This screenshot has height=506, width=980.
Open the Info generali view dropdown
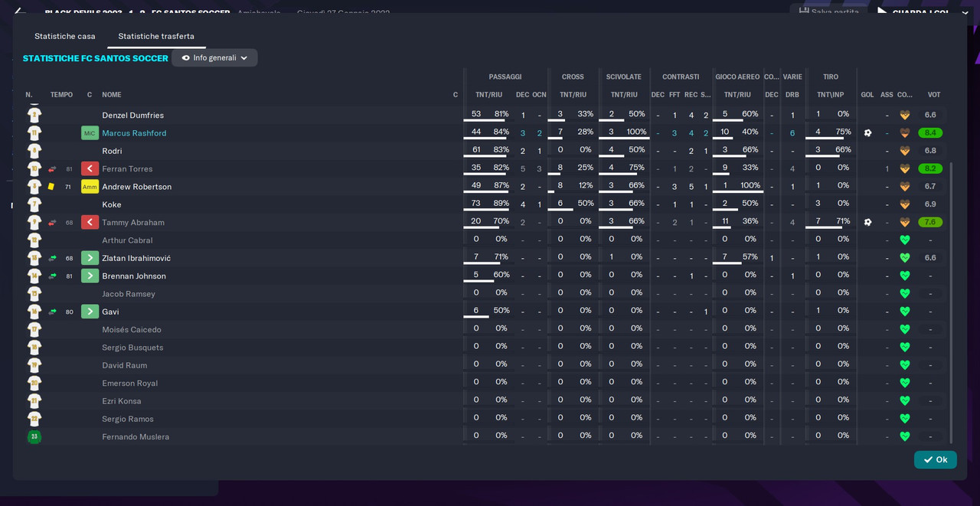(x=214, y=58)
